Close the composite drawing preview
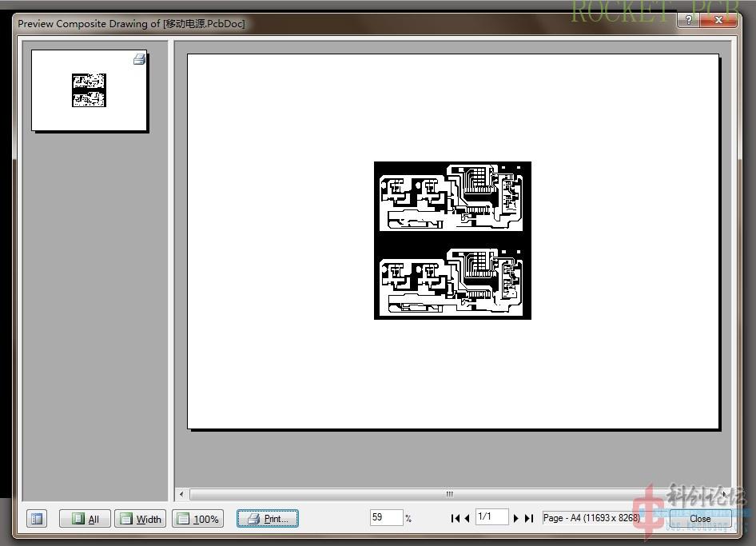 pyautogui.click(x=700, y=518)
